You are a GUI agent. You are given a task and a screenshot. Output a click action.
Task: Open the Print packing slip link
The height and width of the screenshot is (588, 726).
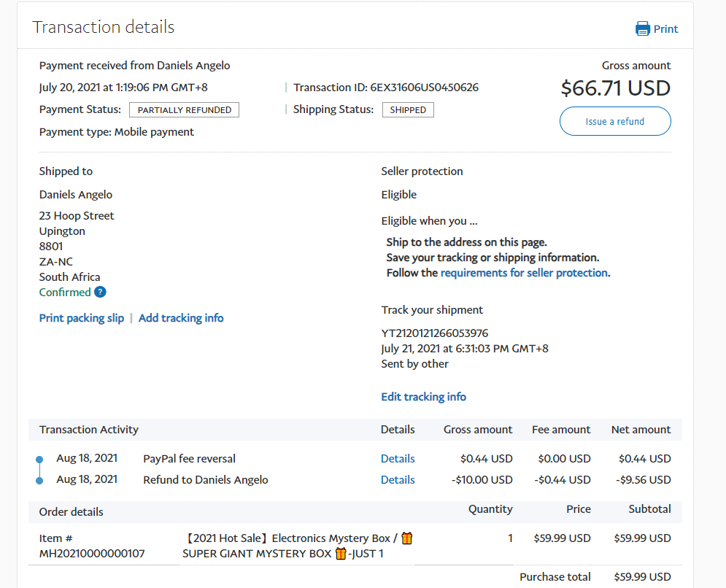pyautogui.click(x=82, y=318)
